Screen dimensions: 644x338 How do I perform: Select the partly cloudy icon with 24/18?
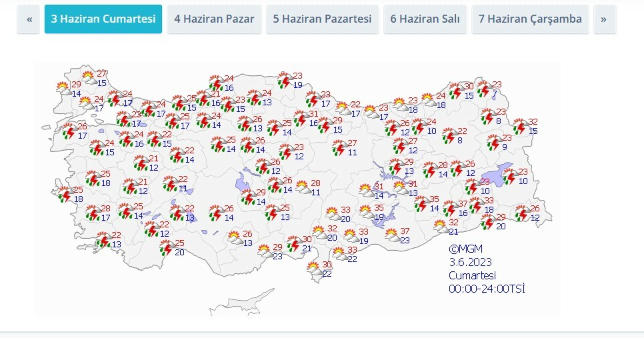pos(428,100)
